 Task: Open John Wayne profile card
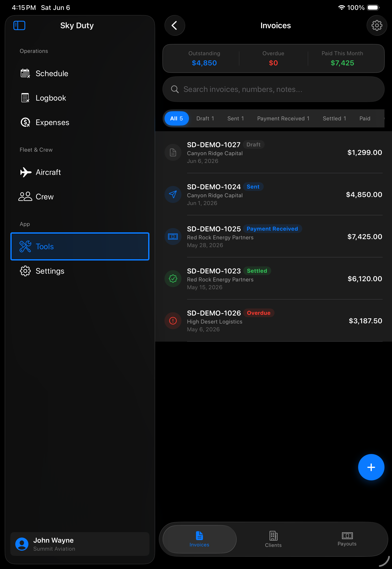[x=80, y=544]
